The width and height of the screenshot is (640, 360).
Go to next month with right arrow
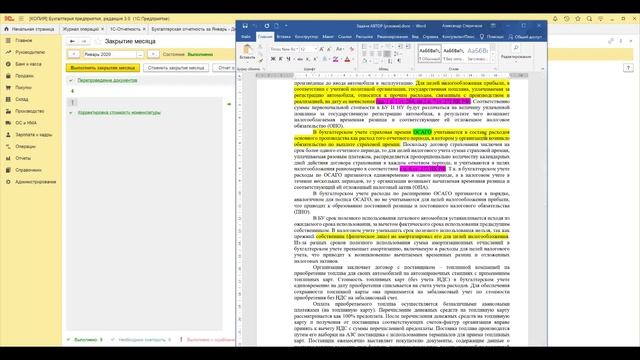point(153,54)
